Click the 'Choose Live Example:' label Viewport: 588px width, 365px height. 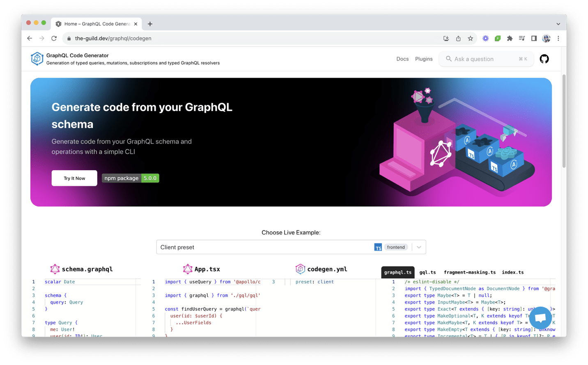point(291,233)
